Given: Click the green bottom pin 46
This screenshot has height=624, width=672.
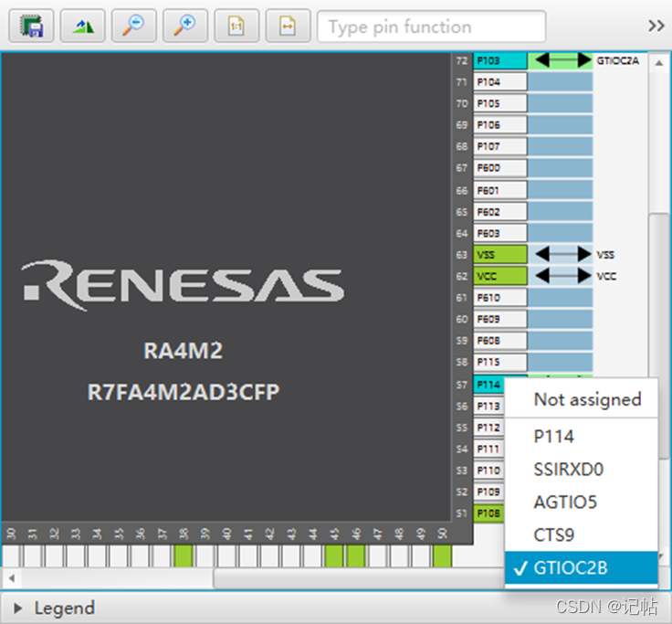Looking at the screenshot, I should click(356, 555).
